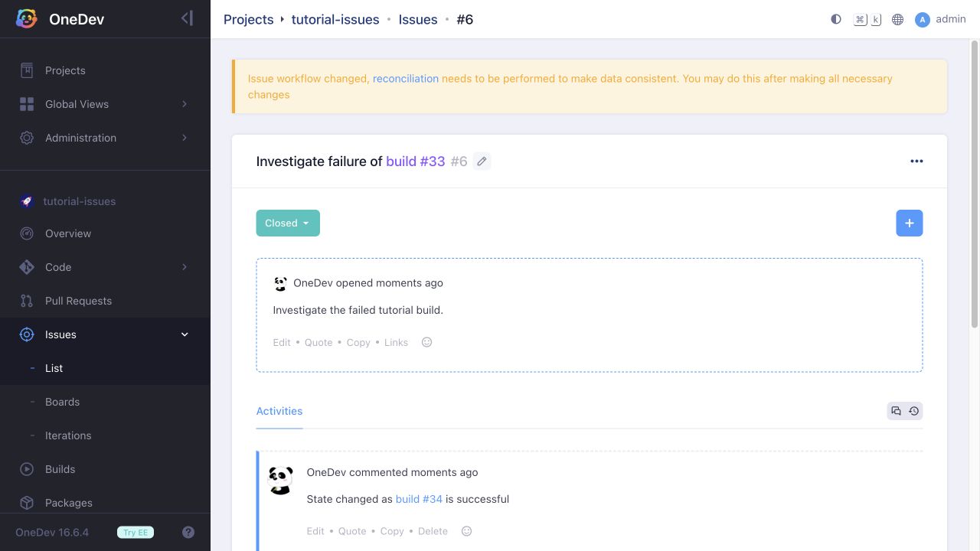The width and height of the screenshot is (980, 551).
Task: Quote the OneDev comment
Action: tap(352, 531)
